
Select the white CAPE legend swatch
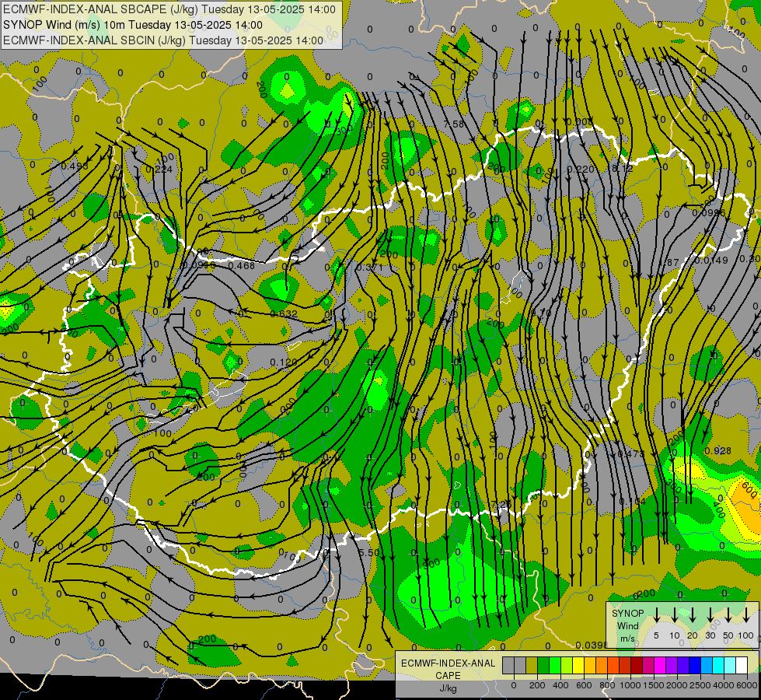[x=741, y=666]
